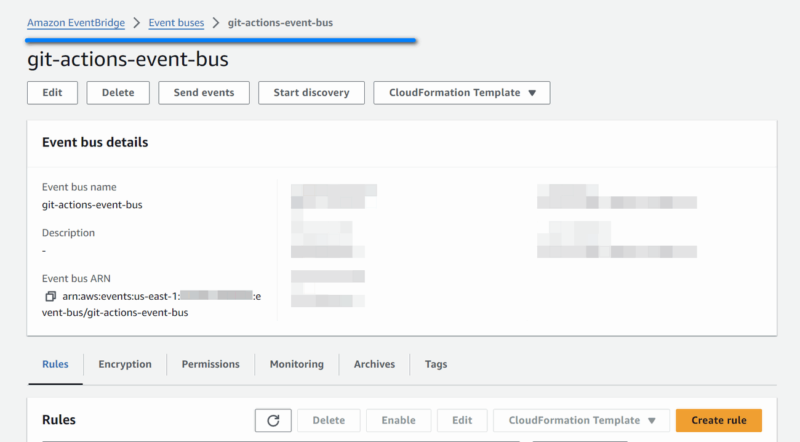
Task: Click Edit in the Rules panel
Action: (x=462, y=420)
